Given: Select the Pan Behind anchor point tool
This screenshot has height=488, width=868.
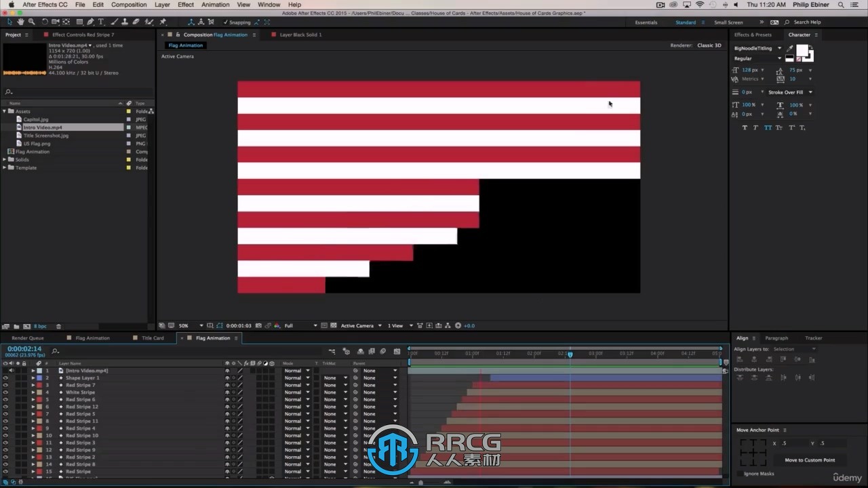Looking at the screenshot, I should click(x=67, y=22).
